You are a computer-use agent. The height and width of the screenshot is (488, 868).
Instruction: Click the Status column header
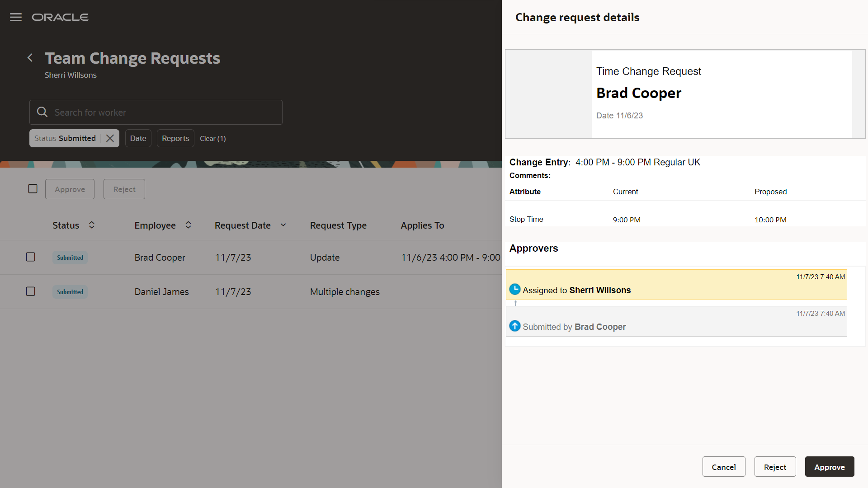(66, 225)
